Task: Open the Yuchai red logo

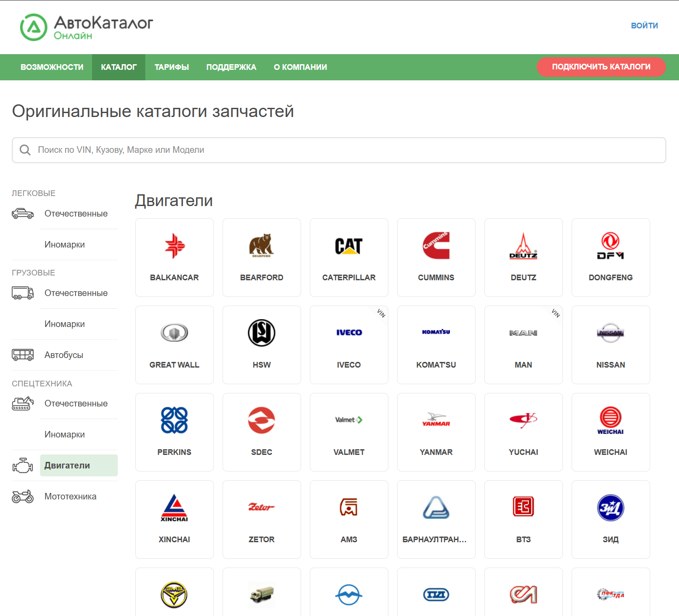Action: (x=523, y=420)
